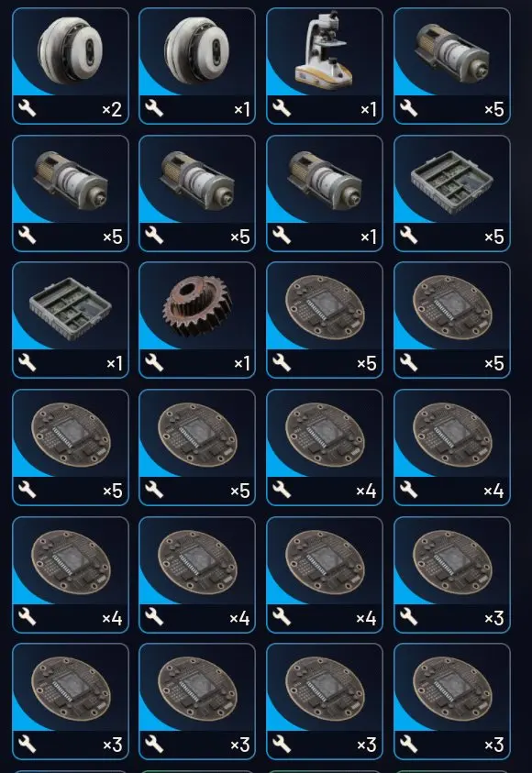Click wrench icon under the rusty gear
532x773 pixels.
coord(154,363)
